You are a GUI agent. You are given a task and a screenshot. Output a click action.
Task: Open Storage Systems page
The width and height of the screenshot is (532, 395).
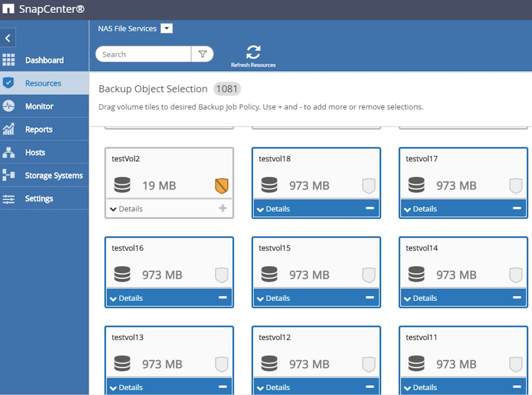point(44,175)
